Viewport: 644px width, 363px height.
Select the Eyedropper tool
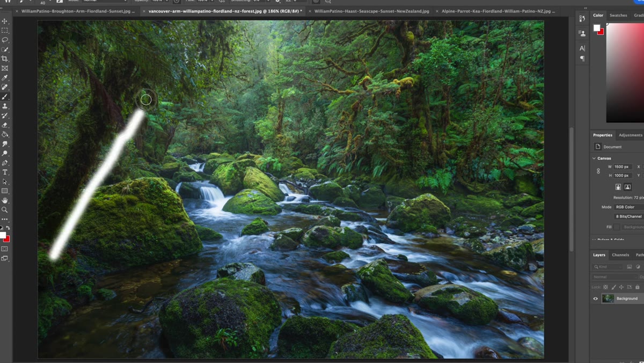pyautogui.click(x=5, y=78)
